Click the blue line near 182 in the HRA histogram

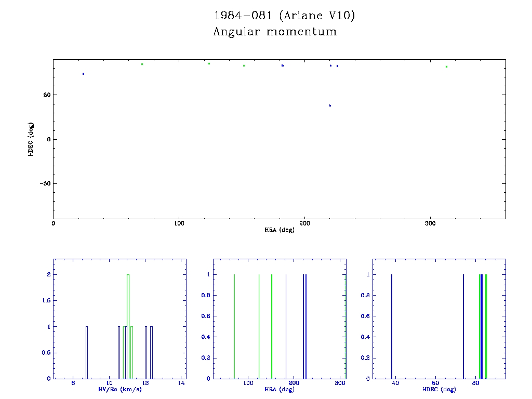[x=286, y=326]
